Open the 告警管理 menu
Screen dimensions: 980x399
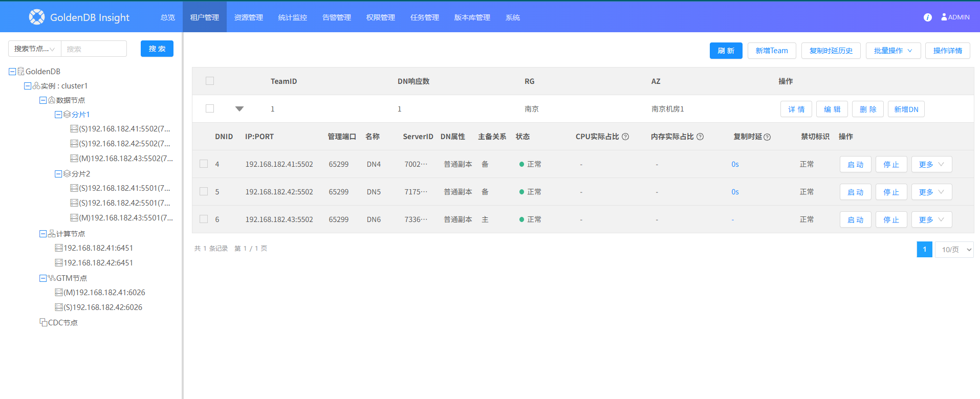[337, 17]
